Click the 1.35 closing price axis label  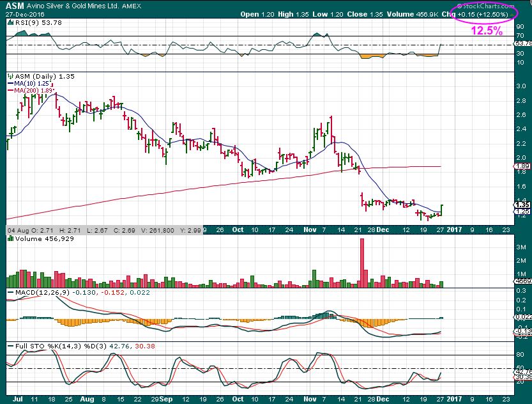523,205
